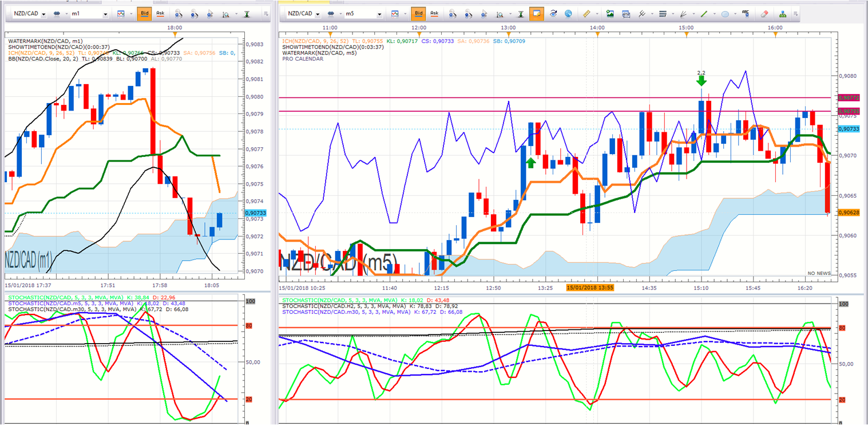
Task: Select the ruler measurement tool
Action: [586, 13]
